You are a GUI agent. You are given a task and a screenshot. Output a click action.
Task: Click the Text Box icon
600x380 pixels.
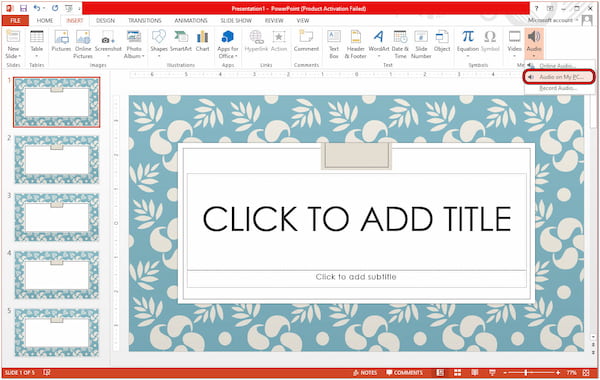[x=334, y=44]
